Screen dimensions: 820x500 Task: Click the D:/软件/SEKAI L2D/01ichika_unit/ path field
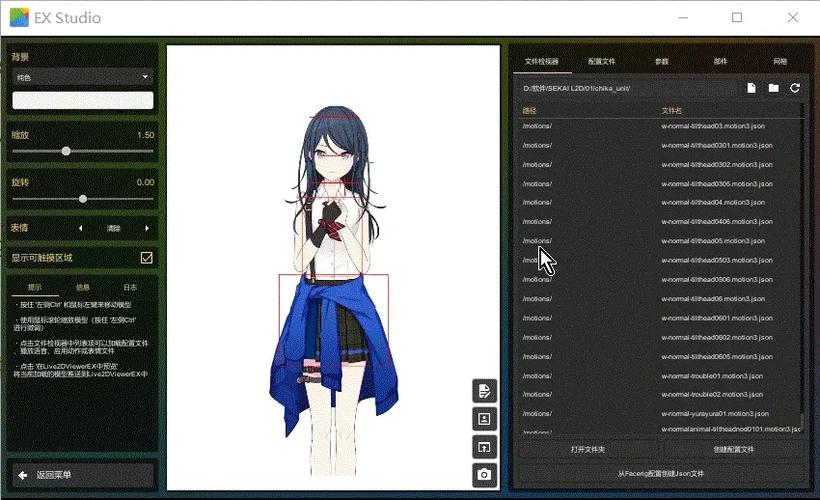pos(630,88)
